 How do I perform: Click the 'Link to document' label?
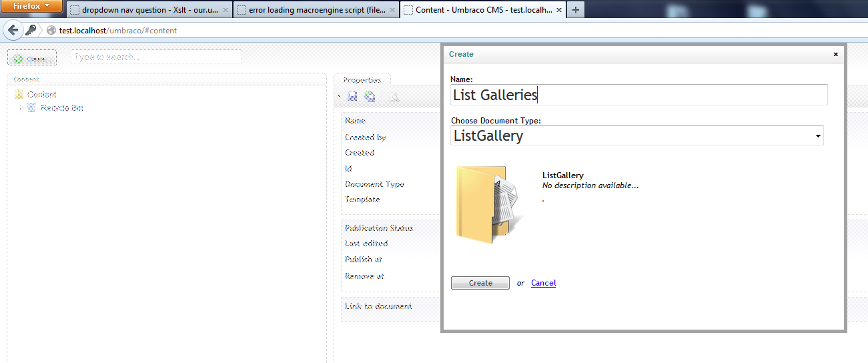pos(378,306)
